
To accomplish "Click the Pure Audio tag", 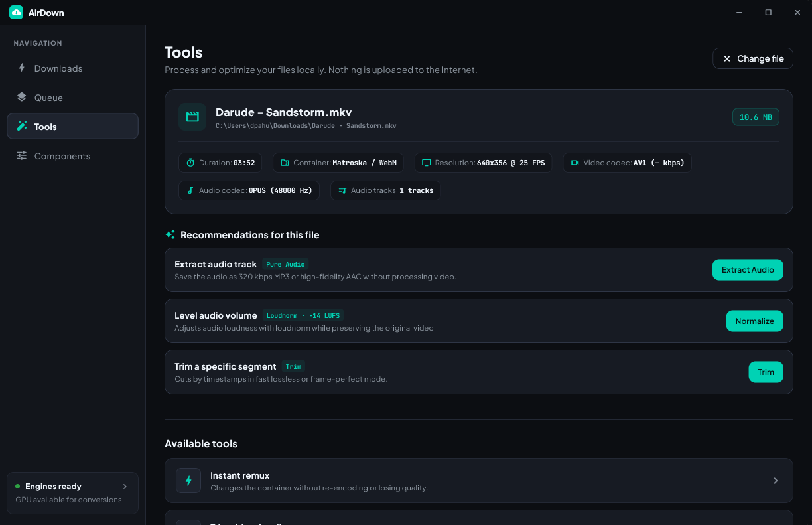I will 285,264.
